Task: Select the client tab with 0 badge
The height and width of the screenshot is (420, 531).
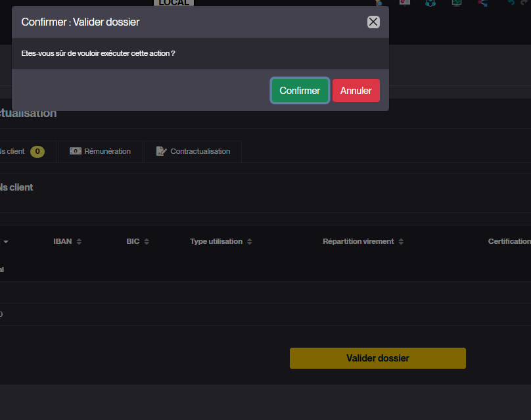Action: 13,151
